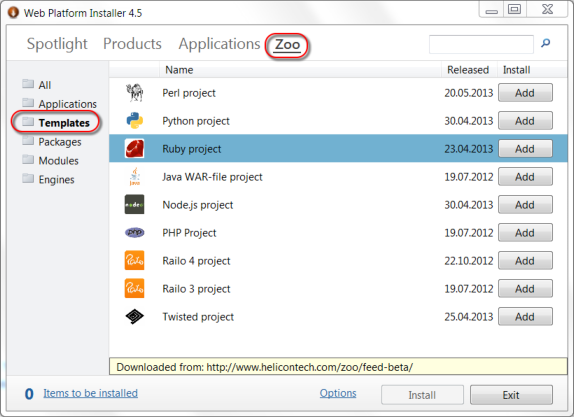Screen dimensions: 574x417
Task: Add the Java WAR-file project
Action: click(x=525, y=177)
